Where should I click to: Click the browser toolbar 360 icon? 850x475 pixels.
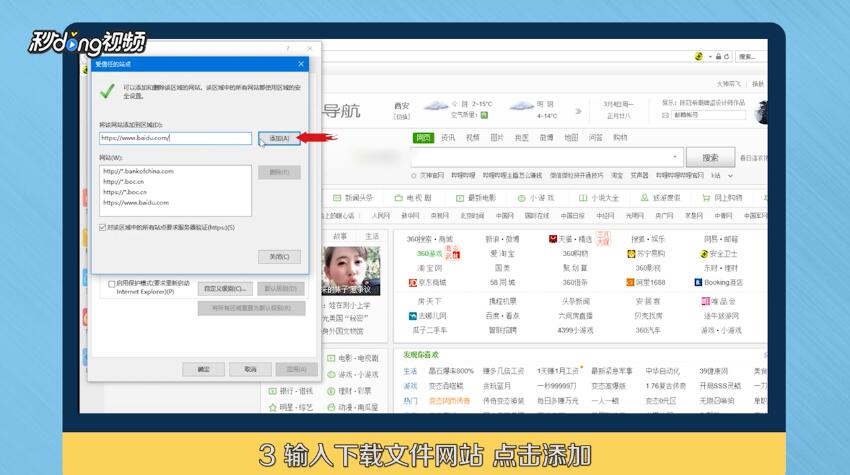pyautogui.click(x=699, y=56)
